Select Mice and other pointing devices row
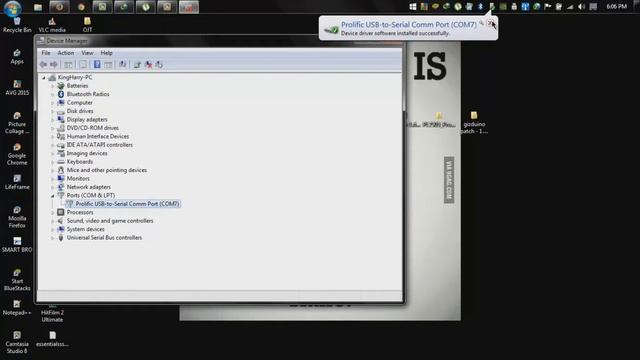 click(x=107, y=170)
